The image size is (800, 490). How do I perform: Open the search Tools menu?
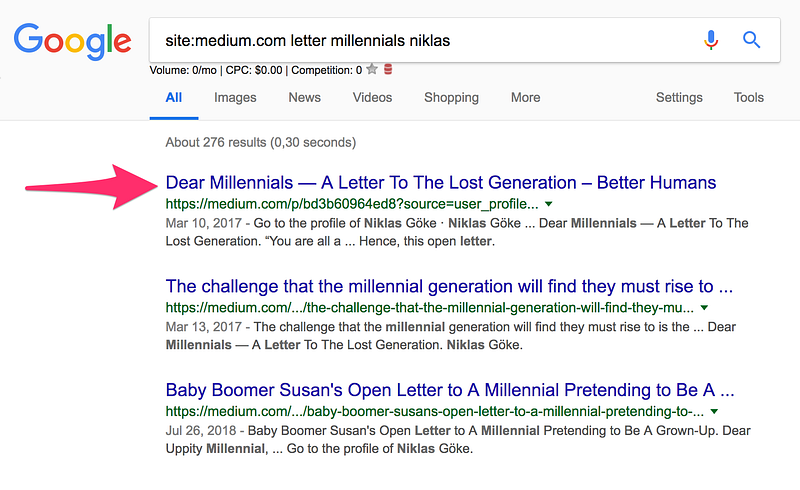click(x=748, y=98)
